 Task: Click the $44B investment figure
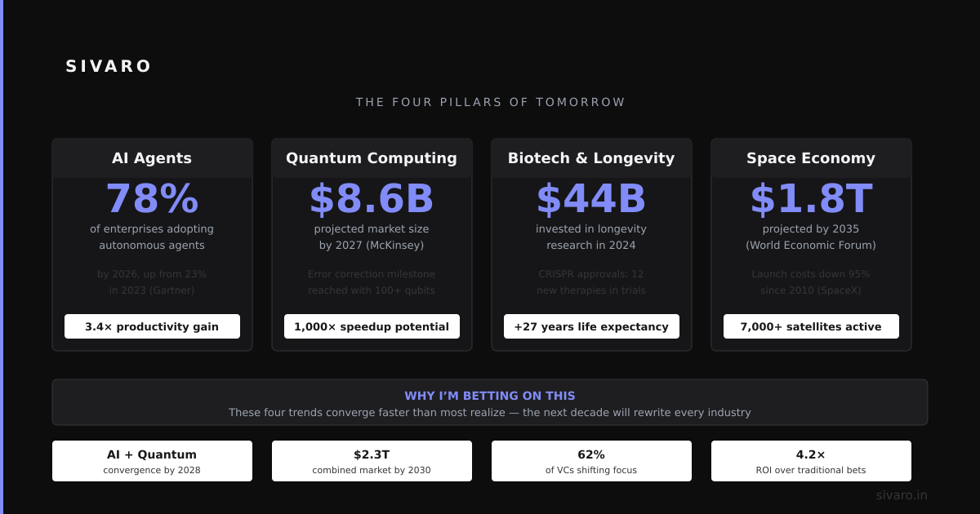591,199
